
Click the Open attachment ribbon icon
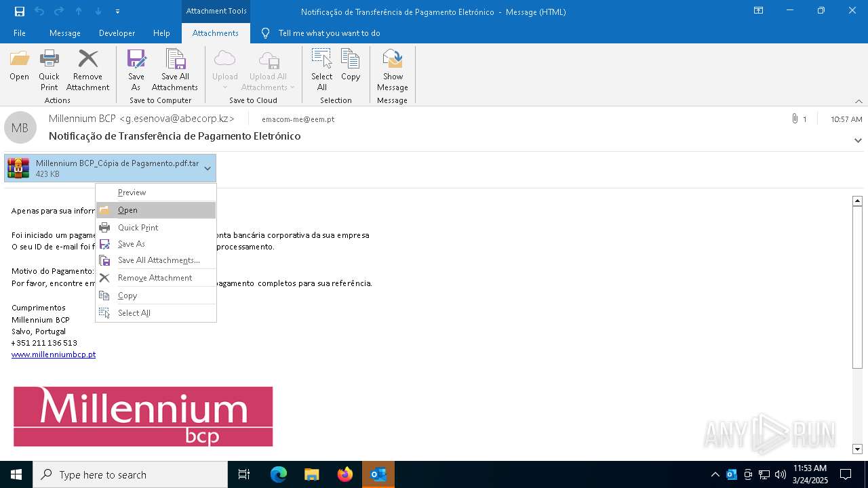point(20,66)
